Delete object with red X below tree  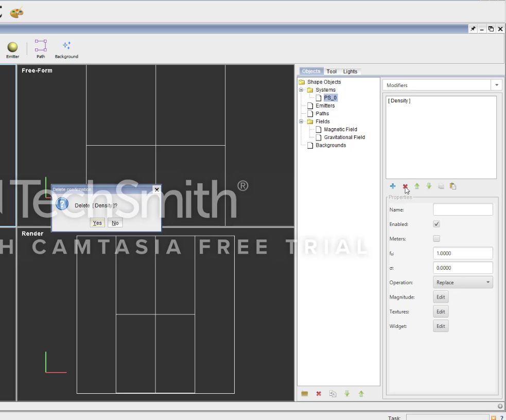click(x=319, y=394)
